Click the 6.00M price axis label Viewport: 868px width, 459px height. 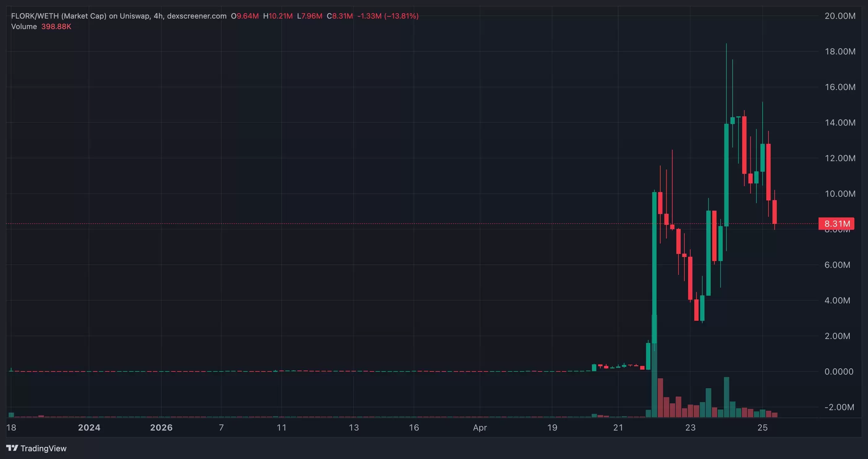click(x=837, y=265)
